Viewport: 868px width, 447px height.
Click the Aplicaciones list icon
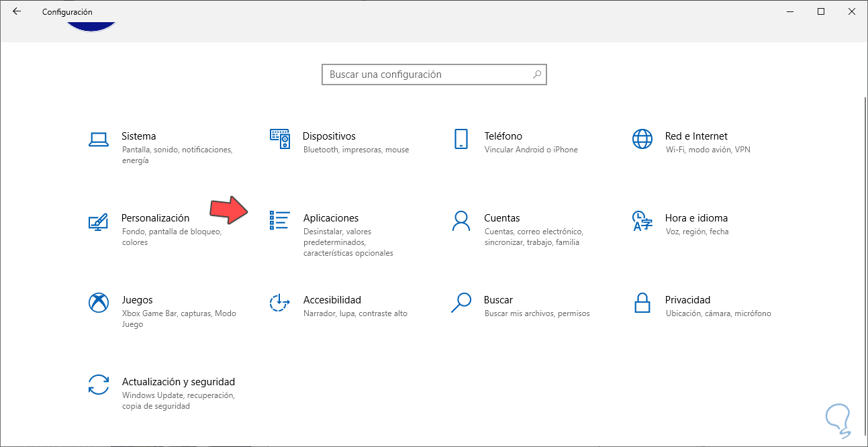tap(279, 221)
